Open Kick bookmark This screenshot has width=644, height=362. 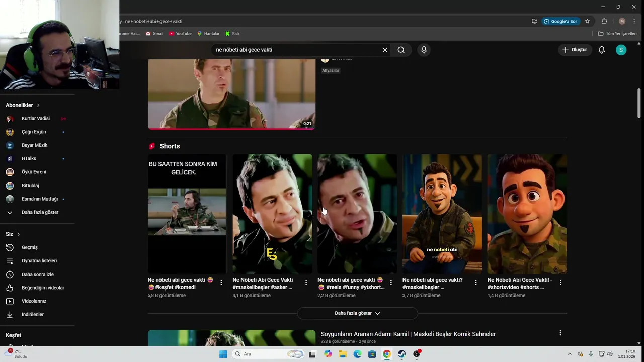point(232,33)
